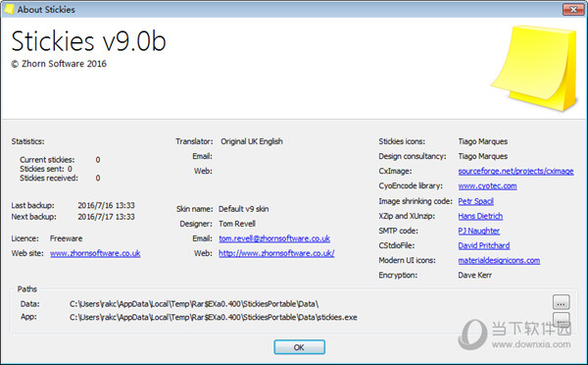Click 'Dave Kerr' encryption credit
The image size is (588, 365).
tap(474, 276)
